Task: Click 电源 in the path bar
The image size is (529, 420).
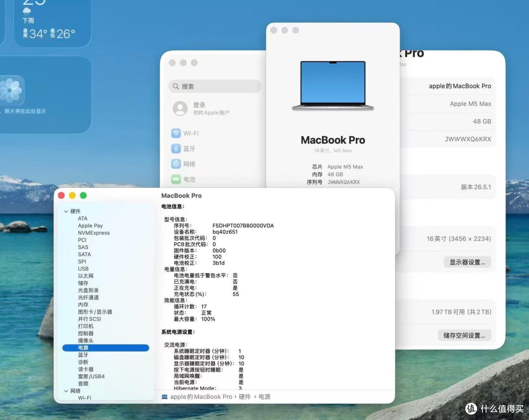Action: [x=264, y=396]
